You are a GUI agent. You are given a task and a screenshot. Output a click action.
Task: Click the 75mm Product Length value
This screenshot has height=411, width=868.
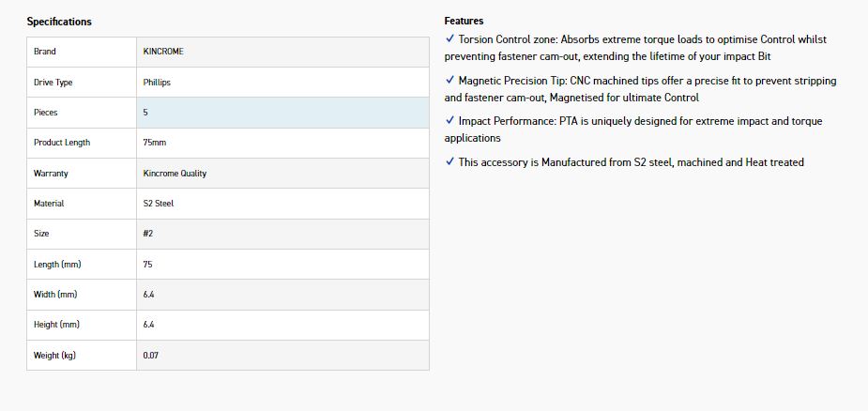[155, 143]
